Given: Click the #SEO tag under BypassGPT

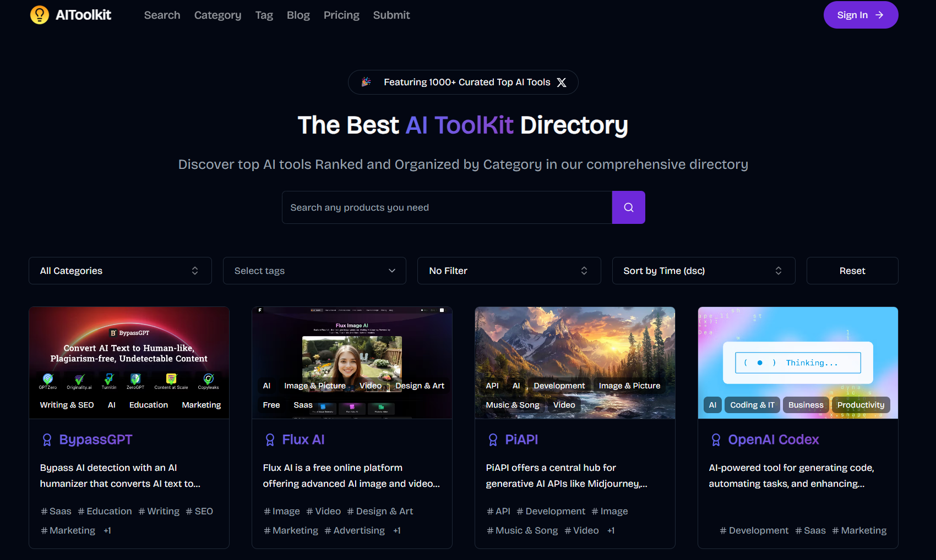Looking at the screenshot, I should (x=199, y=512).
